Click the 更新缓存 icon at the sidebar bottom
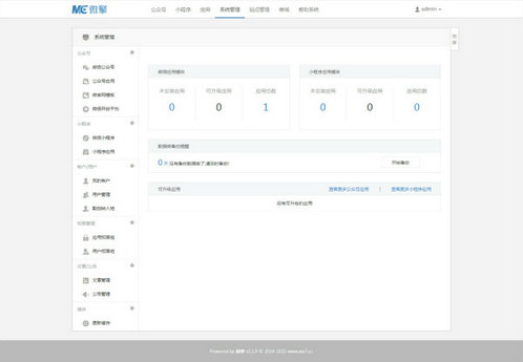 click(86, 323)
